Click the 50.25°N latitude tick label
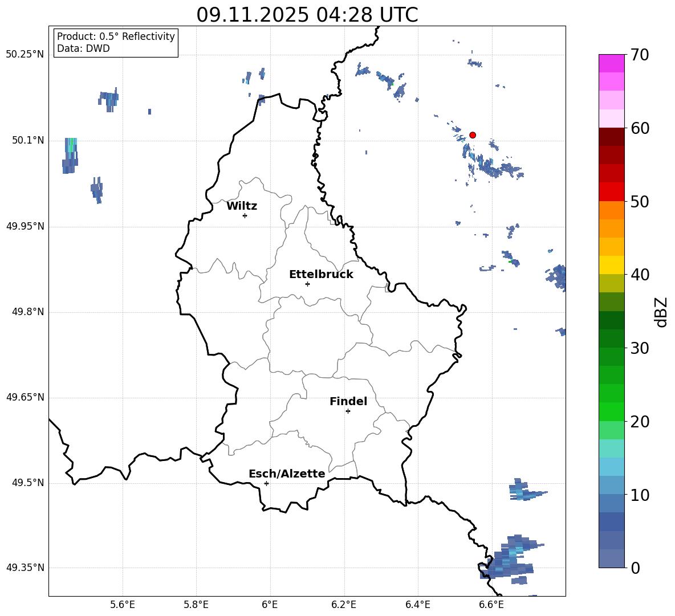675x616 pixels. [25, 55]
